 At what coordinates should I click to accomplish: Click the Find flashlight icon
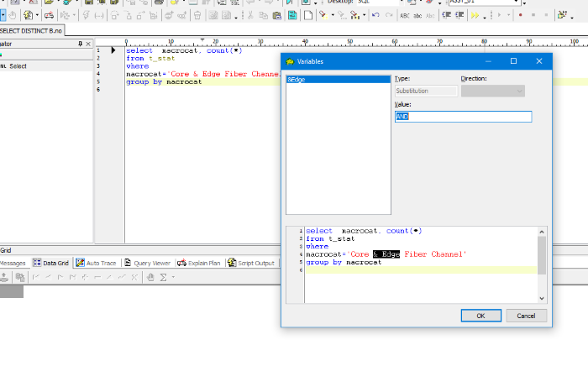click(323, 15)
